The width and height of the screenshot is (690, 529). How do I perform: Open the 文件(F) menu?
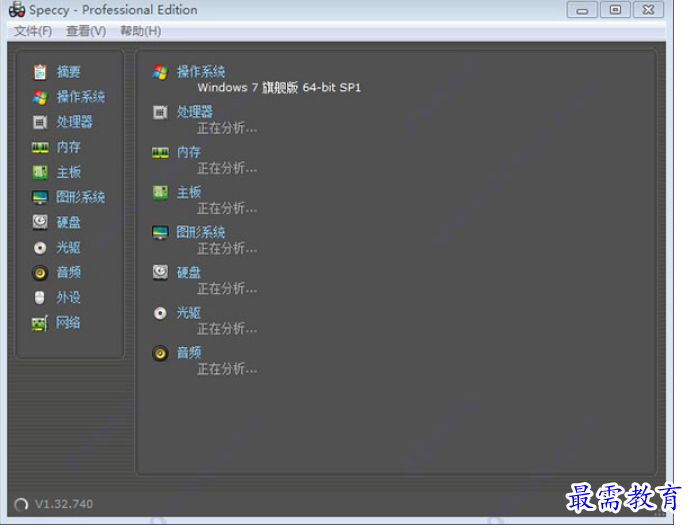33,31
